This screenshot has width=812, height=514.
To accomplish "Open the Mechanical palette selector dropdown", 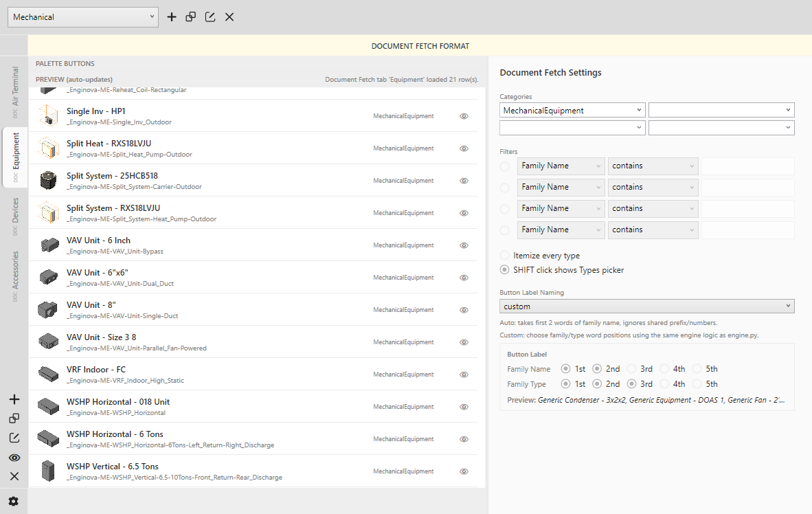I will (x=82, y=16).
